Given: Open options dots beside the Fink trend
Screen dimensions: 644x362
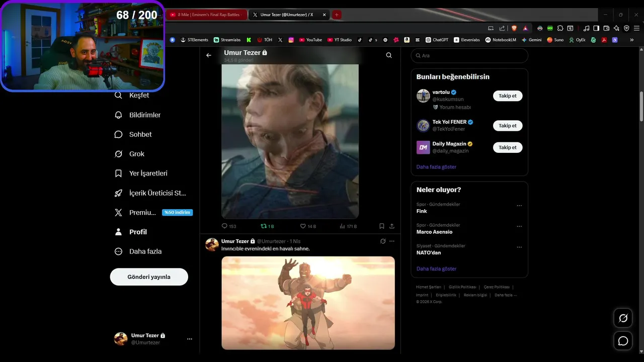Looking at the screenshot, I should [x=519, y=206].
